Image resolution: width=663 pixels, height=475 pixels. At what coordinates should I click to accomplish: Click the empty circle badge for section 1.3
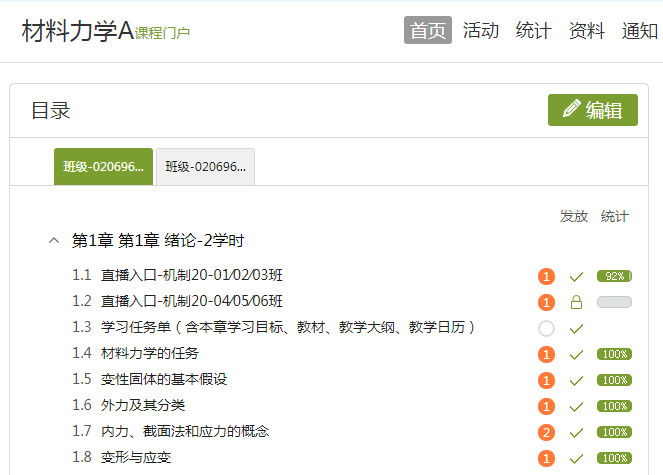click(x=546, y=328)
